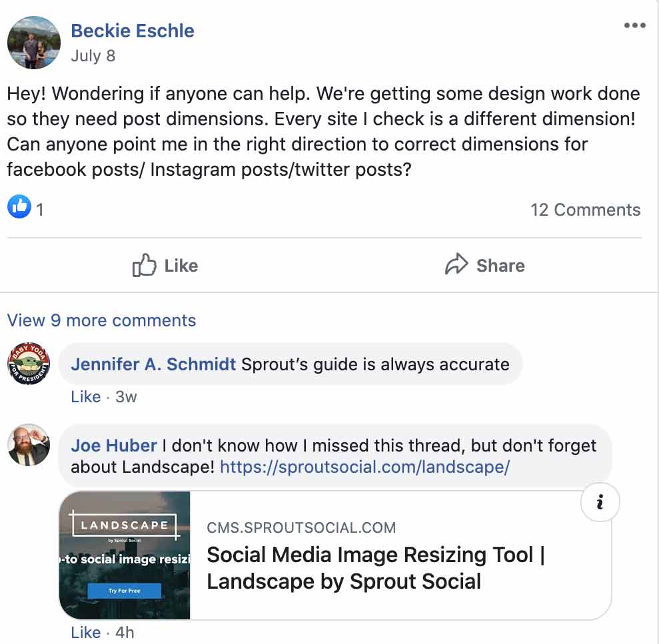The width and height of the screenshot is (659, 644).
Task: Share the post with the Share arrow icon
Action: tap(484, 266)
